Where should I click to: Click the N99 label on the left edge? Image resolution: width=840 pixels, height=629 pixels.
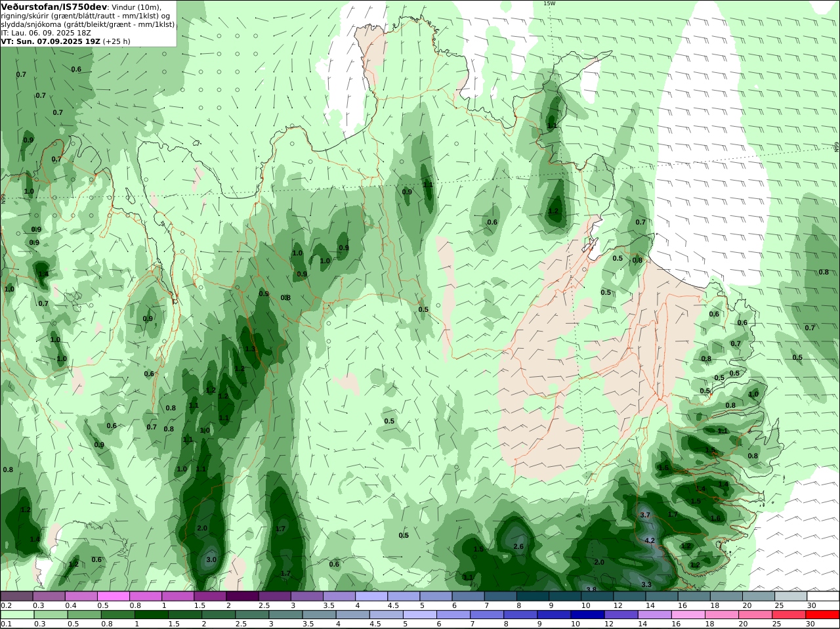click(3, 198)
